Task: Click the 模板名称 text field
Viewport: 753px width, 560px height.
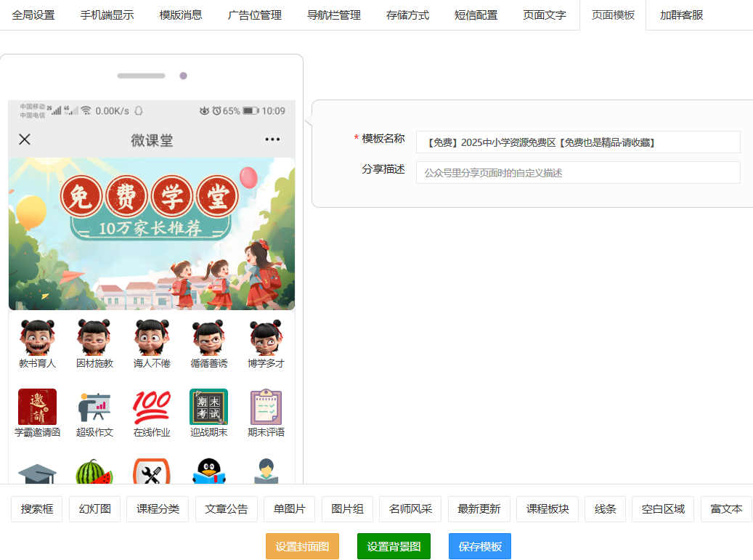Action: tap(577, 142)
